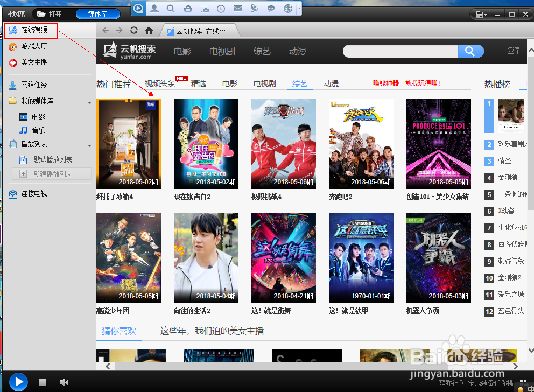Open 连接电视 connect to TV
Image resolution: width=534 pixels, height=392 pixels.
click(29, 194)
